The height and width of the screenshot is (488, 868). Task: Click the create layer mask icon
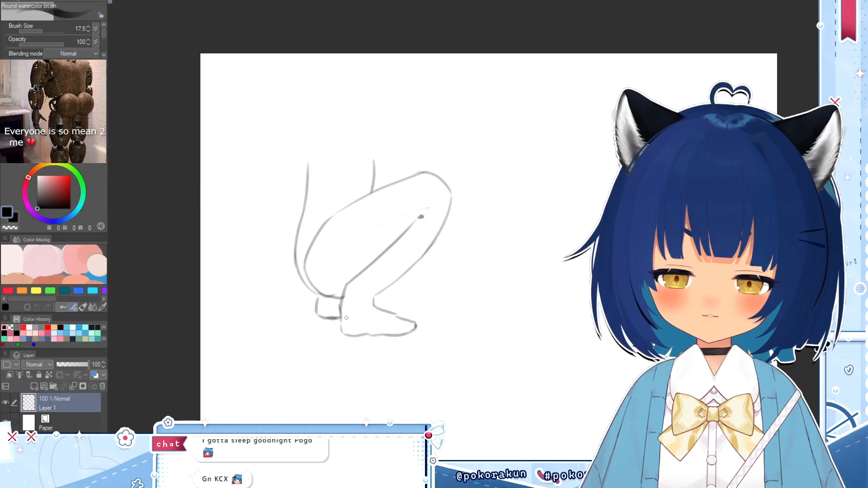[83, 386]
